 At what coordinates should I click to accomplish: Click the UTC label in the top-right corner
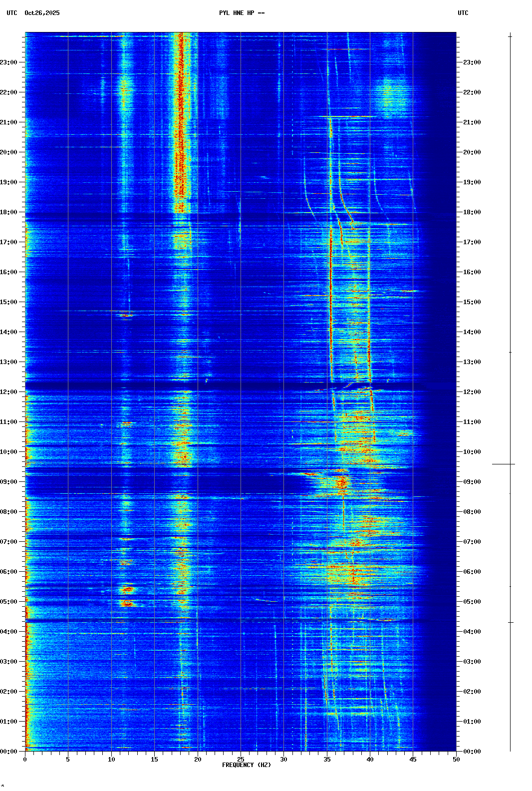(463, 13)
